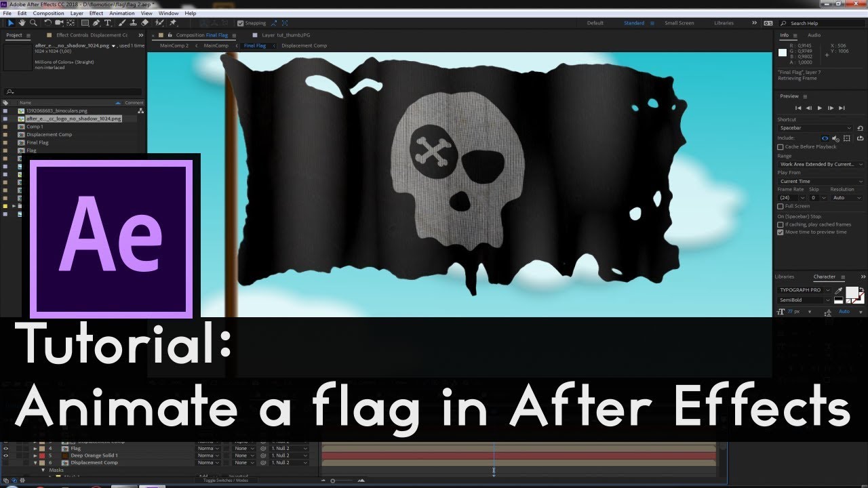This screenshot has height=488, width=868.
Task: Open the Composition menu
Action: [x=48, y=13]
